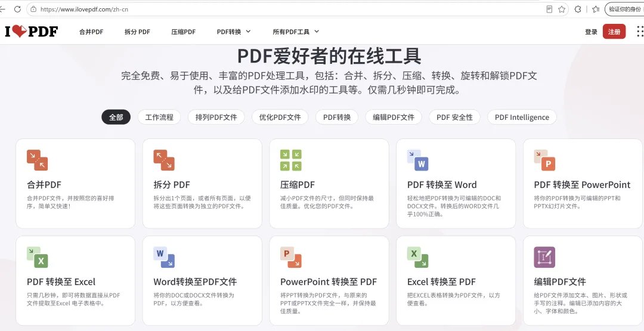Select the 编辑PDF文件 filter tab
This screenshot has height=331, width=644.
click(394, 117)
